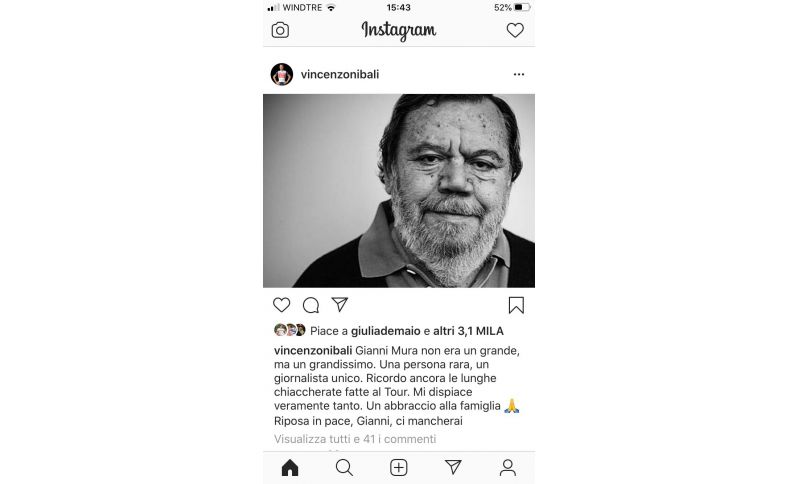
Task: Expand Visualizza tutti e 41 i commenti
Action: [x=355, y=439]
